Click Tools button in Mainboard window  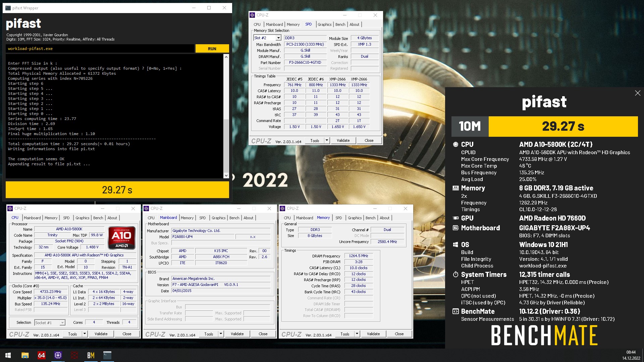pyautogui.click(x=209, y=334)
